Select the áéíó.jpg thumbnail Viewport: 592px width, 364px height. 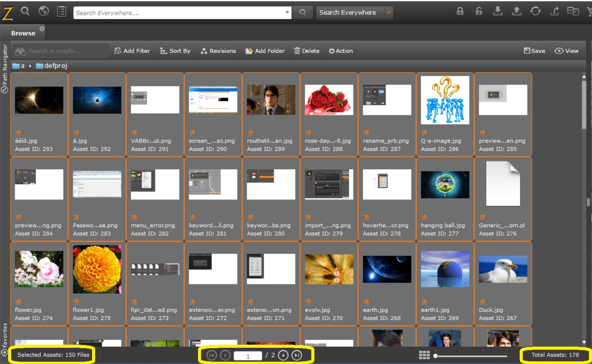(x=39, y=100)
